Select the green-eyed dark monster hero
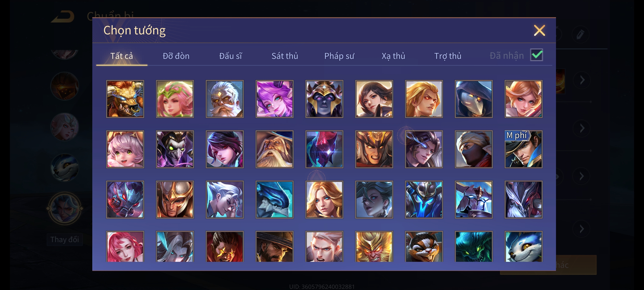The height and width of the screenshot is (290, 644). tap(474, 247)
